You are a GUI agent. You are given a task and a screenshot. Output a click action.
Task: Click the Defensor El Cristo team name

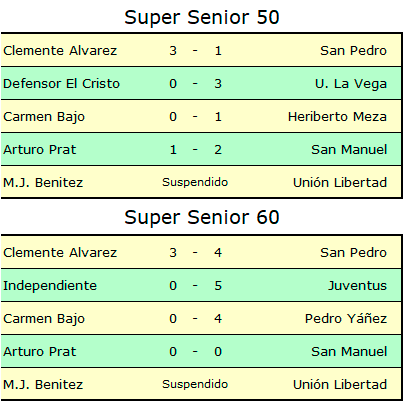pos(61,84)
